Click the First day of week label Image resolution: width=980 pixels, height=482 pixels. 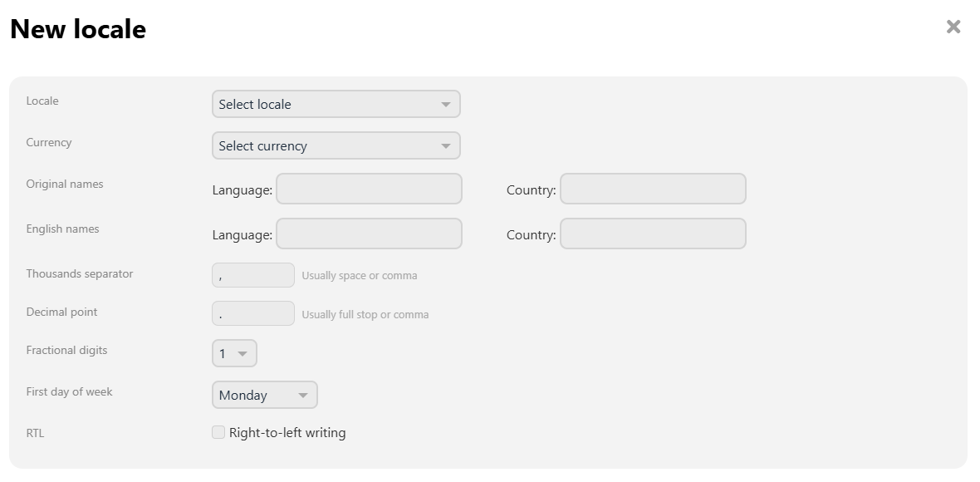pyautogui.click(x=70, y=392)
